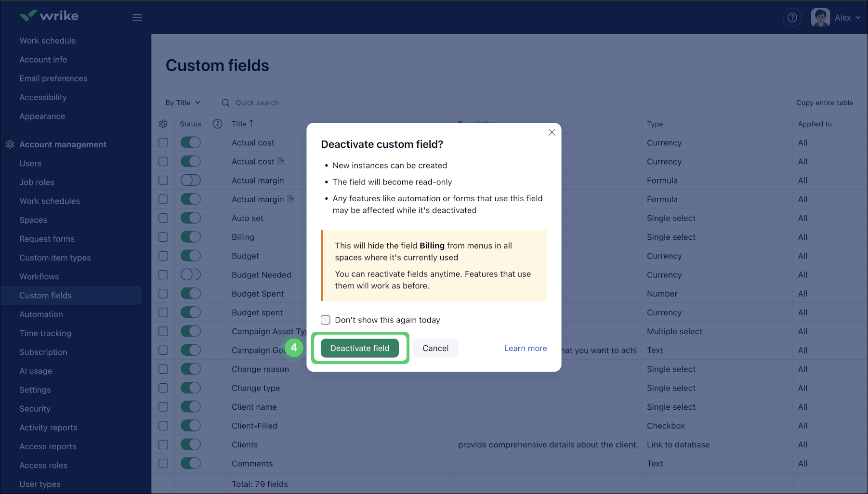Screen dimensions: 868x494
Task: Click Link to database type cell
Action: tap(678, 444)
